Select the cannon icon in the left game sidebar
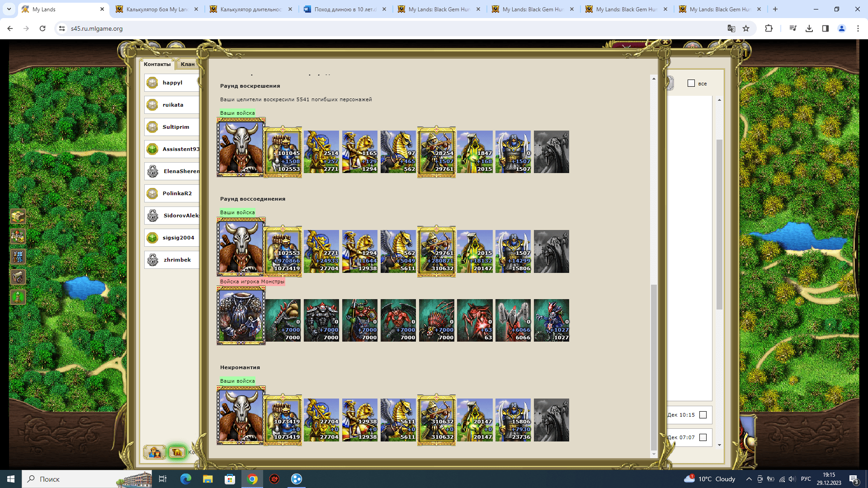Screen dimensions: 868x488 click(x=18, y=277)
